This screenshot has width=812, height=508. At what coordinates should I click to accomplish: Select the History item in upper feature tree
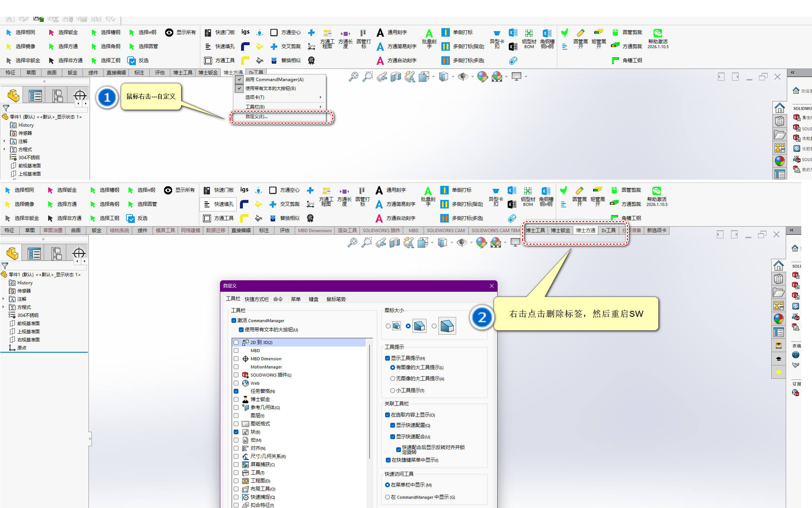tap(26, 125)
